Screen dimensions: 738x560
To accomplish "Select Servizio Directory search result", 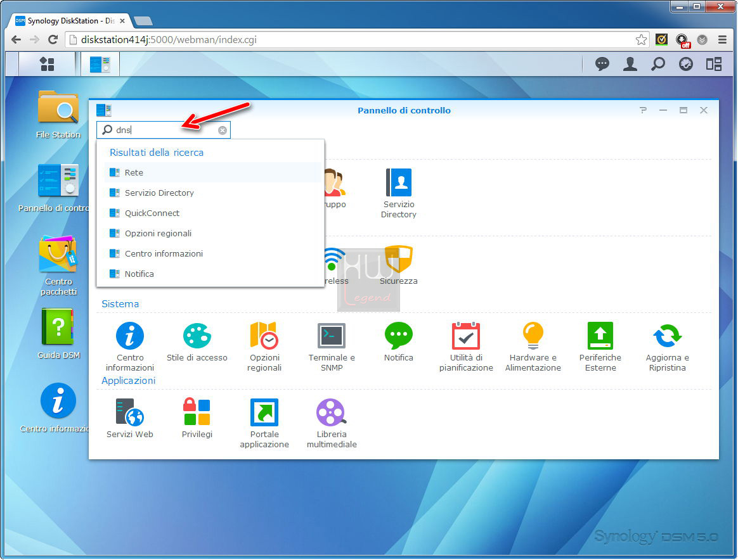I will (x=213, y=193).
